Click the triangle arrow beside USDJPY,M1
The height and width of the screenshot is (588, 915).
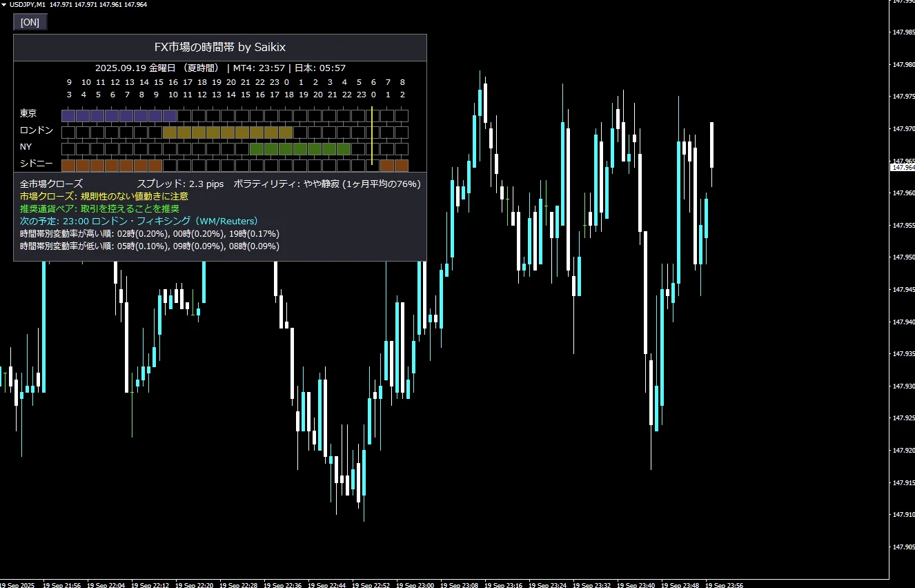4,5
